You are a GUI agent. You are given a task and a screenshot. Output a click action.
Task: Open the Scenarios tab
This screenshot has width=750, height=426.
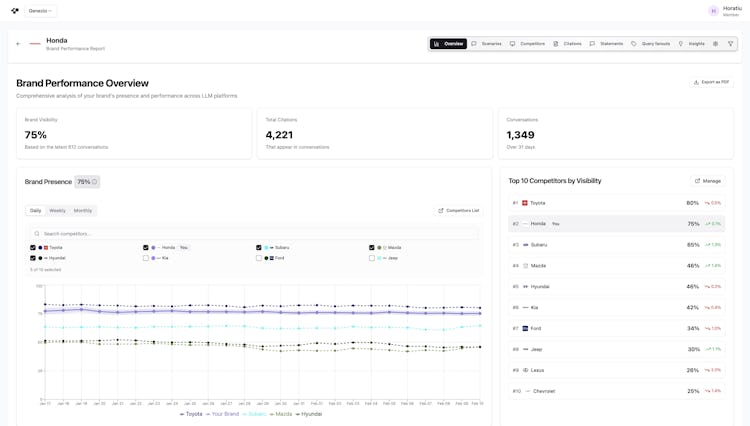[x=486, y=44]
